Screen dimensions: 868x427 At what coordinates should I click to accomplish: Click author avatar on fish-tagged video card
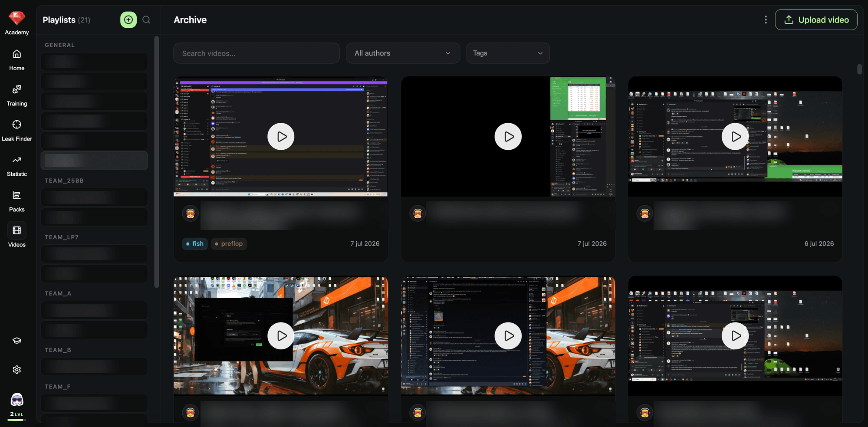[191, 213]
